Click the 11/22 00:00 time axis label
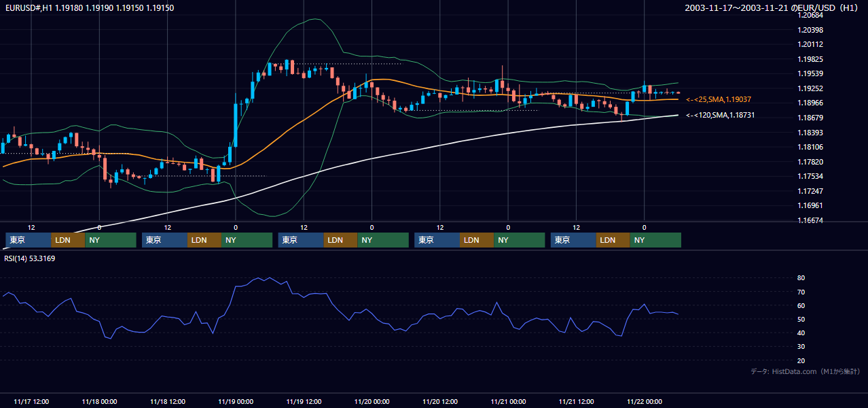868x408 pixels. point(645,402)
